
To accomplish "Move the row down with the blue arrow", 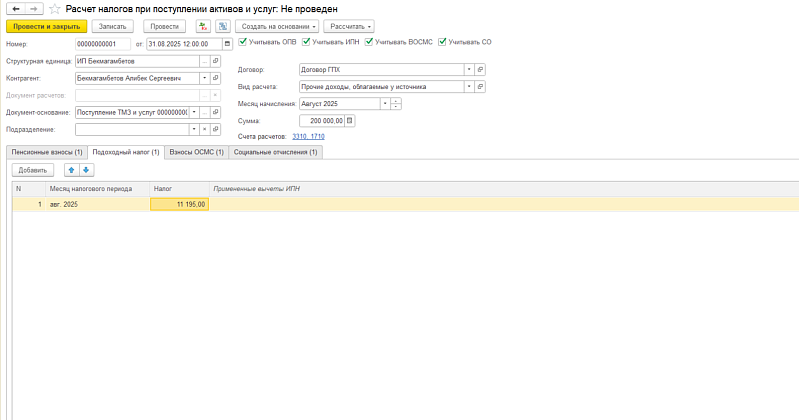I will 85,169.
